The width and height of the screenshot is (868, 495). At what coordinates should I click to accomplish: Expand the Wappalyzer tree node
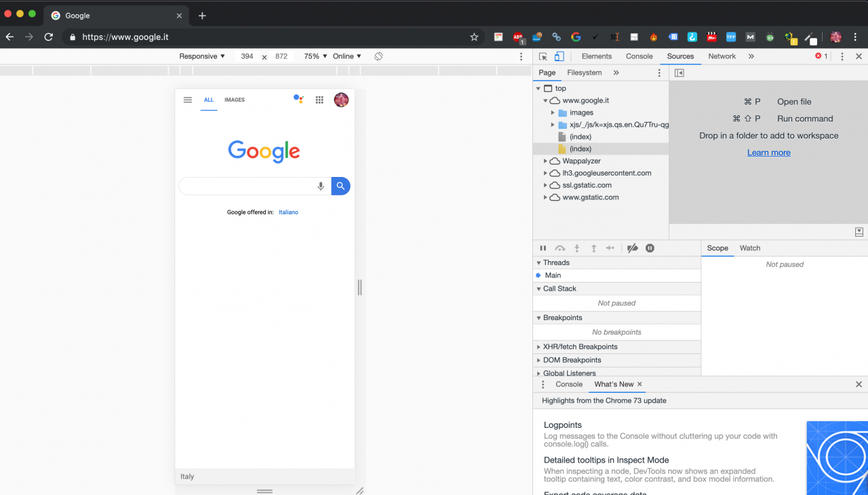(x=545, y=161)
